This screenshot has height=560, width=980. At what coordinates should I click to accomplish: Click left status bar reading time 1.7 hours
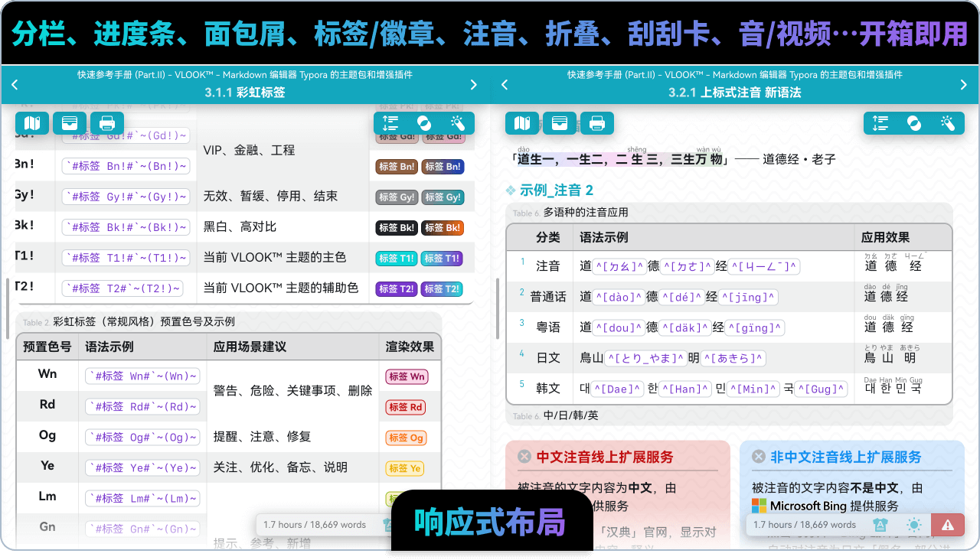pyautogui.click(x=283, y=525)
